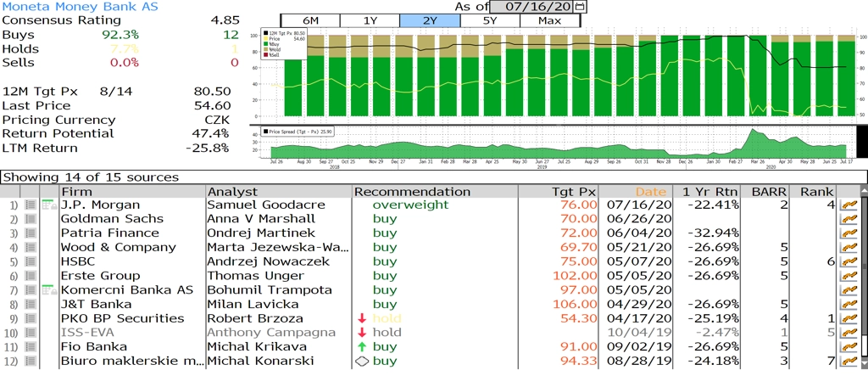Sort table by BARR column header
The height and width of the screenshot is (376, 868).
(x=766, y=191)
